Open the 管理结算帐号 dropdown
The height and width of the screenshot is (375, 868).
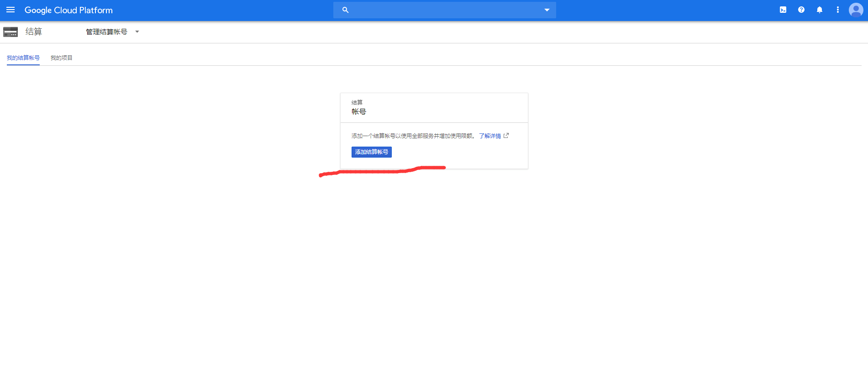[106, 32]
